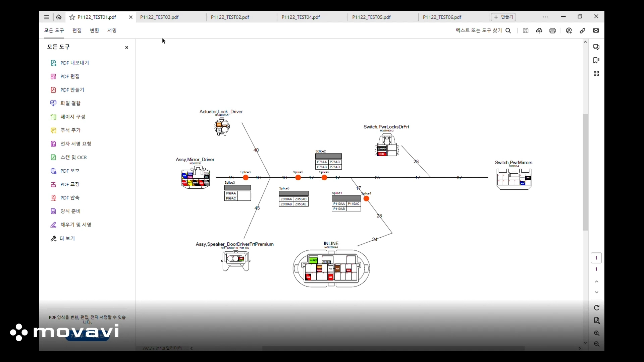Image resolution: width=644 pixels, height=362 pixels.
Task: Zoom out with the magnifier minus icon
Action: pos(597,344)
